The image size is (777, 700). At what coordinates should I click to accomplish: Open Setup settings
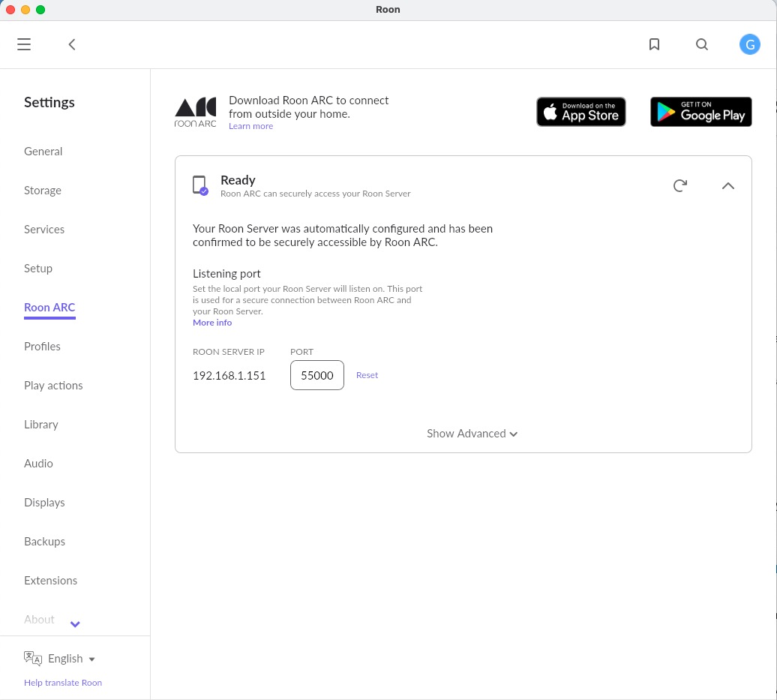(x=38, y=268)
